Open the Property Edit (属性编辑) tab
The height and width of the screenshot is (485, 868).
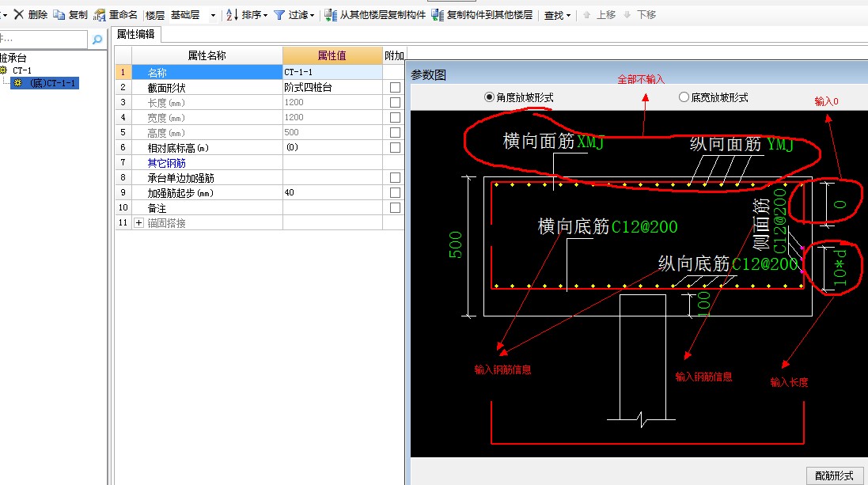135,34
